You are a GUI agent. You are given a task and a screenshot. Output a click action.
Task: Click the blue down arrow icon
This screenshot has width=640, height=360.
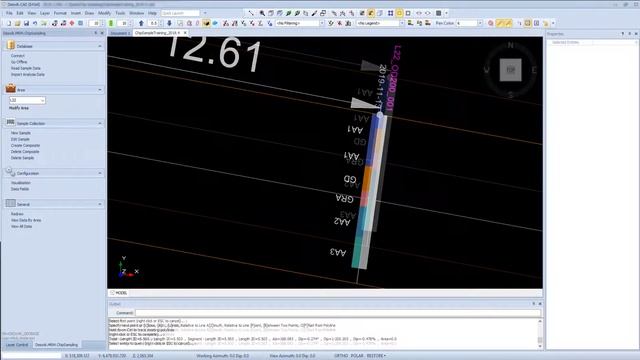click(169, 23)
